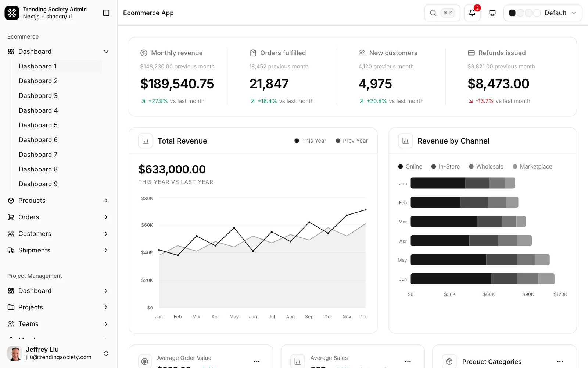Open the Jeffrey Liu account switcher chevrons

click(x=106, y=353)
